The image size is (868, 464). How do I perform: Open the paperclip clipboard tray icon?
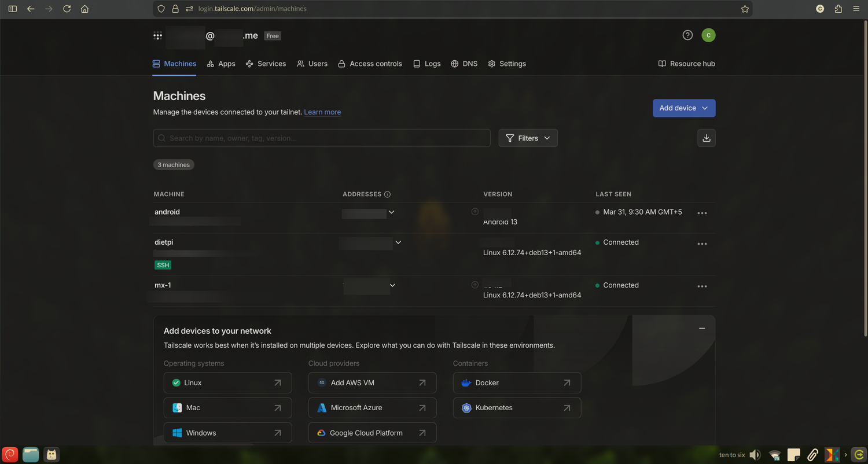pyautogui.click(x=813, y=455)
